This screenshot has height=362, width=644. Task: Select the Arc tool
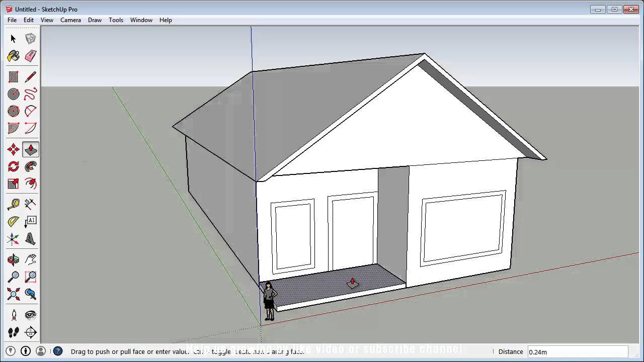[31, 111]
